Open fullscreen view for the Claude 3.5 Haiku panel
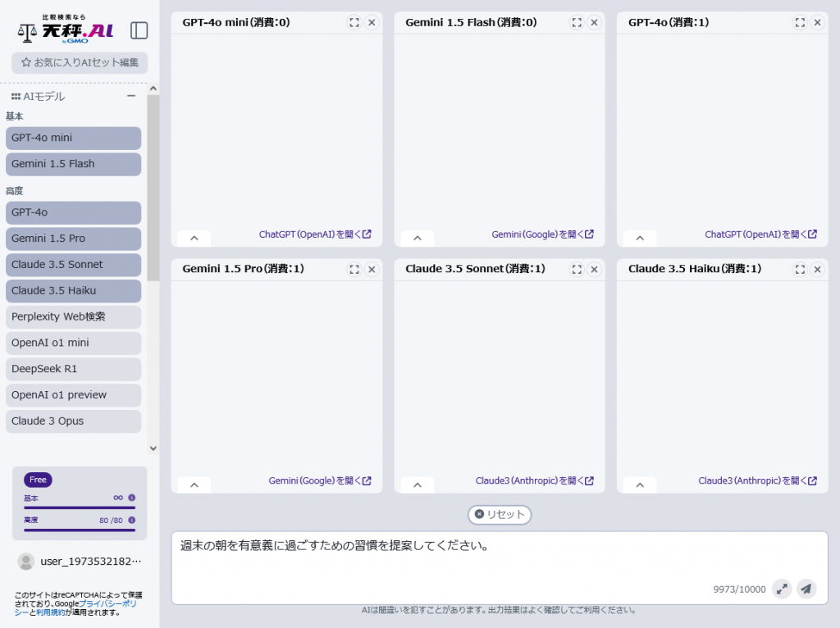Viewport: 840px width, 628px height. pyautogui.click(x=799, y=269)
